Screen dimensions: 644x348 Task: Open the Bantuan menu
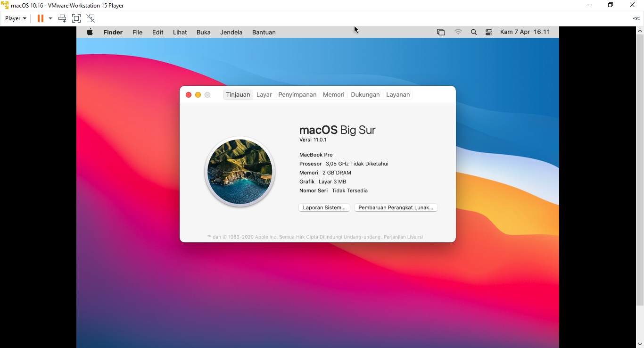[x=264, y=32]
